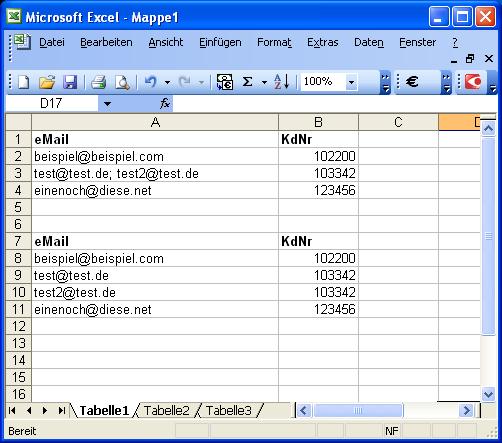Screen dimensions: 502x443
Task: Undo the last action
Action: point(151,82)
